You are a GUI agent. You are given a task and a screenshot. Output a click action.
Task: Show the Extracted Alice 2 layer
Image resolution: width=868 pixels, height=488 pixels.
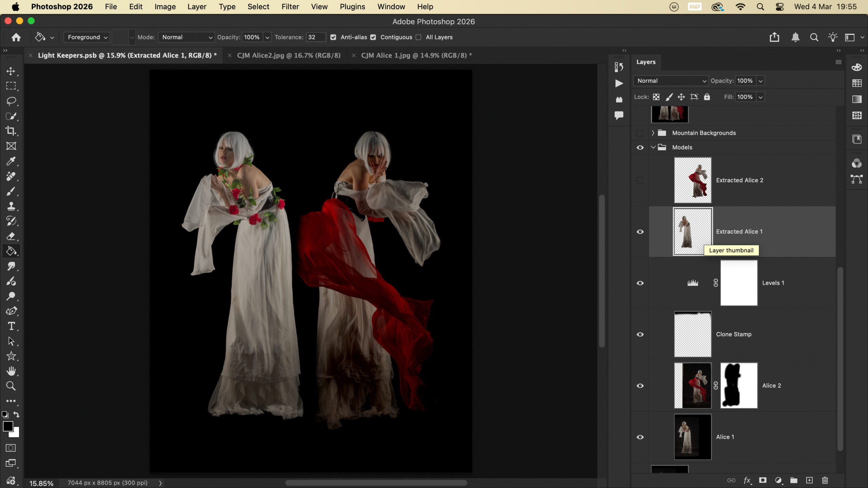pyautogui.click(x=640, y=180)
